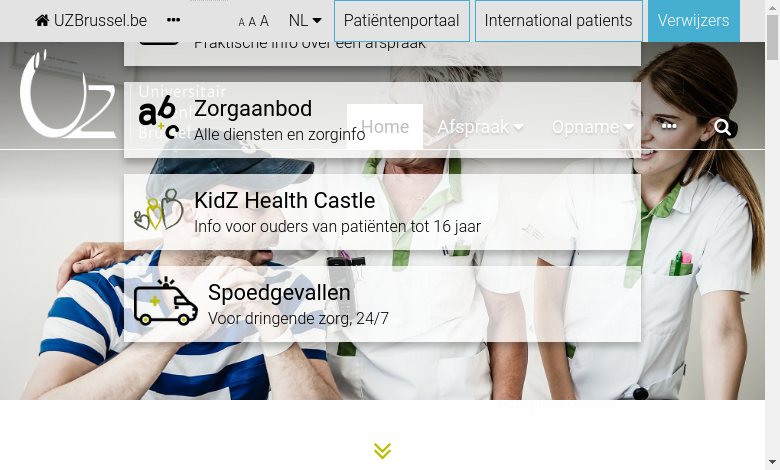Screen dimensions: 780x470
Task: Click the Verwijzers button
Action: [693, 21]
